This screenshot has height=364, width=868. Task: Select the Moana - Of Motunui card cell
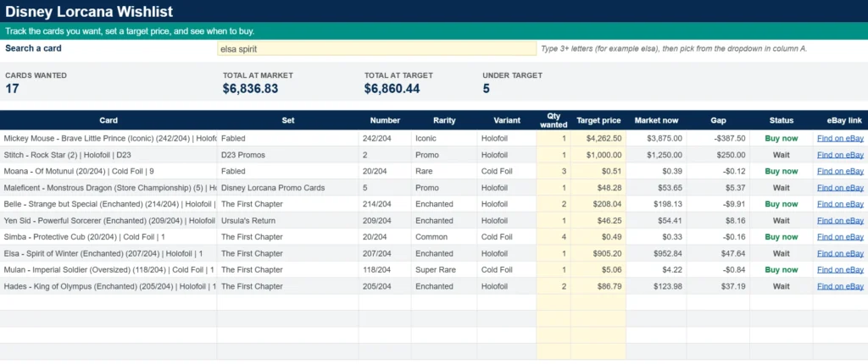click(108, 172)
